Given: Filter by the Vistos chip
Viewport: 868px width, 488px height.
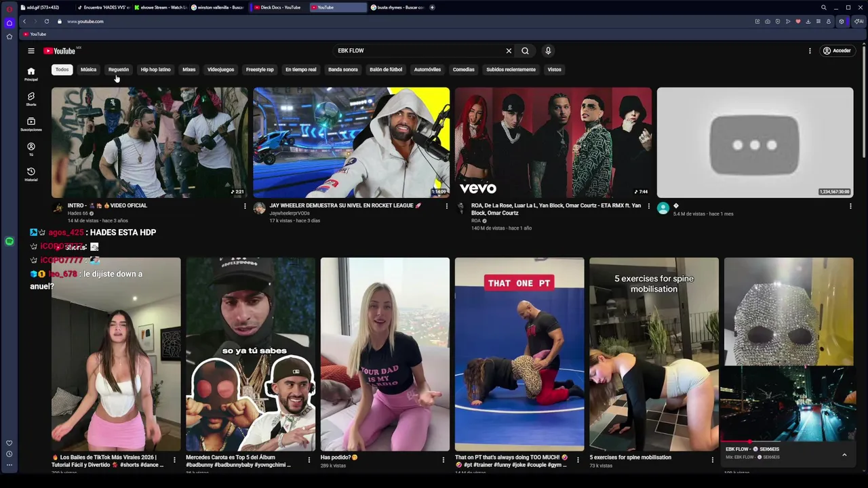Looking at the screenshot, I should [x=554, y=70].
